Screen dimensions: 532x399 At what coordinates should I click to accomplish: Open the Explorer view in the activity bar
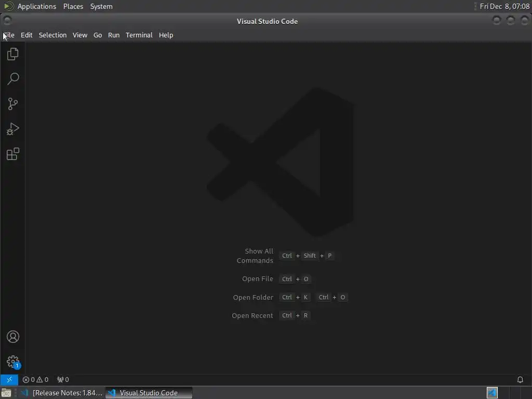pos(13,54)
